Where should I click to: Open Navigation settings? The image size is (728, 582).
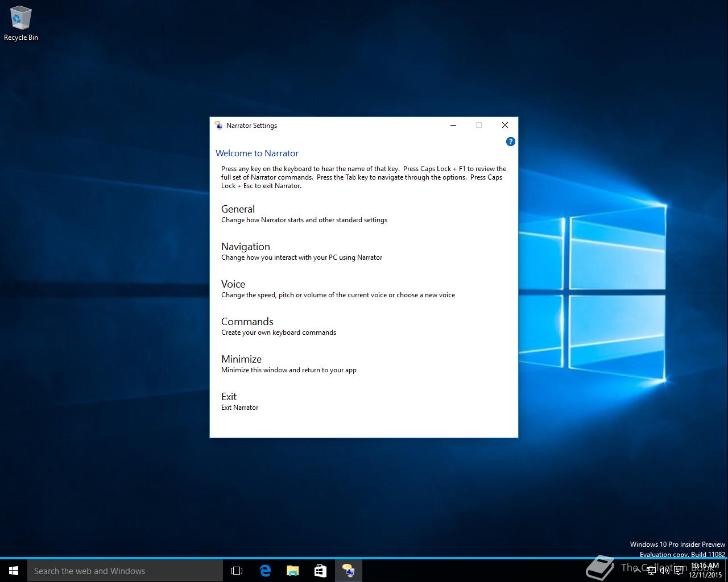click(246, 247)
